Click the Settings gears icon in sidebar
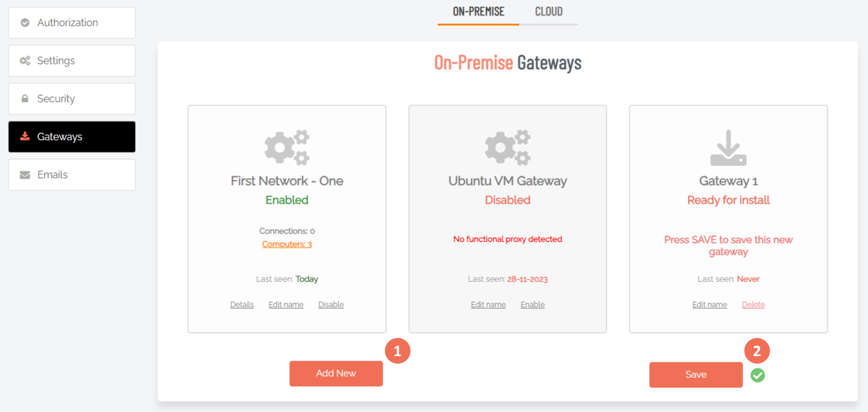This screenshot has height=412, width=868. click(x=25, y=61)
